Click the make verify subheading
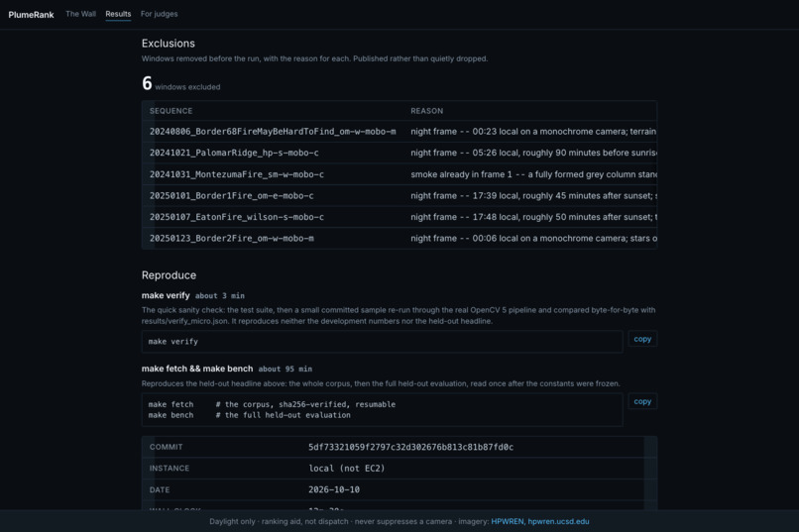 click(166, 295)
